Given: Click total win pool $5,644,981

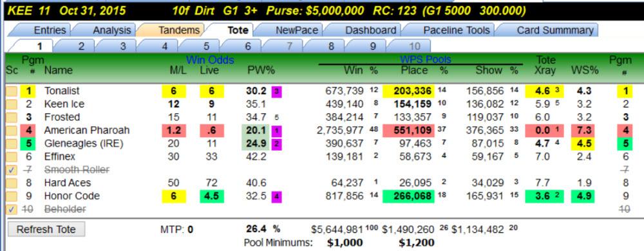Looking at the screenshot, I should pyautogui.click(x=337, y=229).
